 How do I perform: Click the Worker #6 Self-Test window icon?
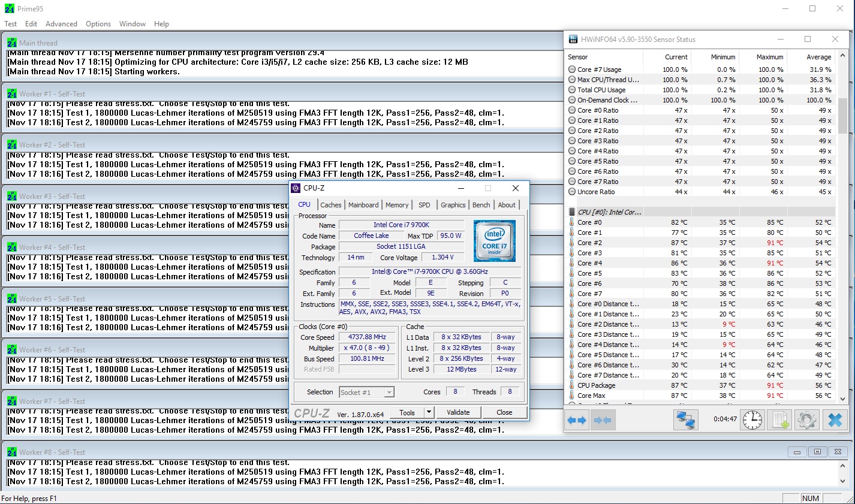pyautogui.click(x=12, y=349)
